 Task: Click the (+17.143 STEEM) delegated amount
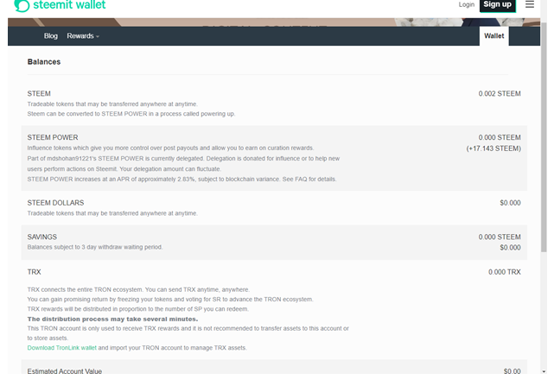point(494,149)
